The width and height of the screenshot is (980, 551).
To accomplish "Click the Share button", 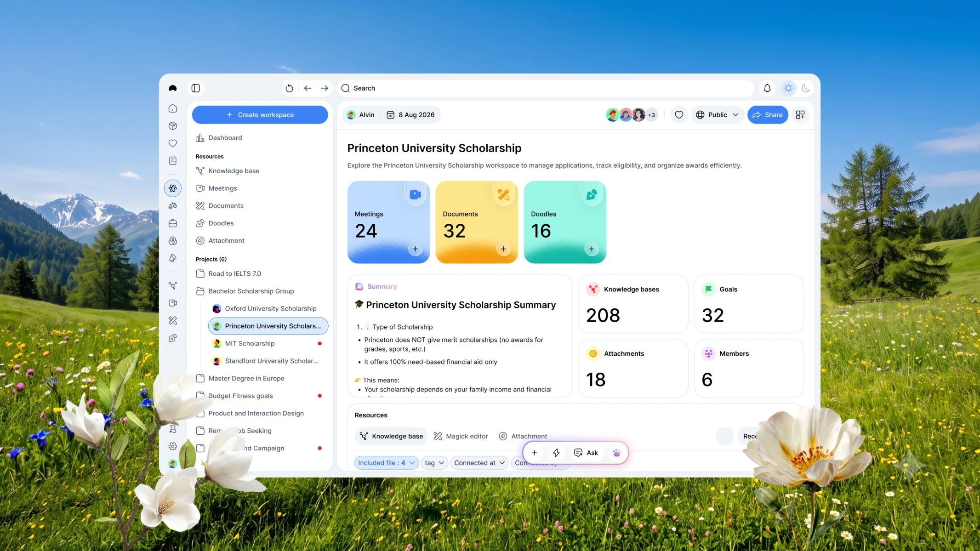I will coord(768,115).
